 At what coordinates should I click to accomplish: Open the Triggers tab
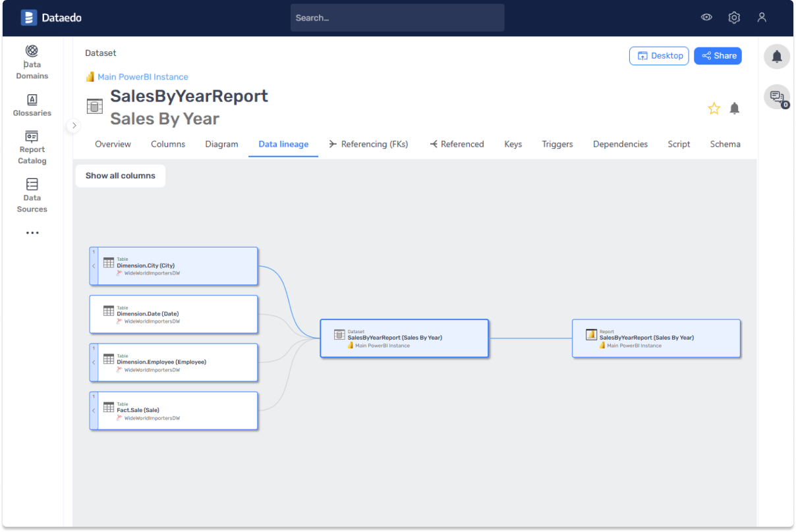557,144
